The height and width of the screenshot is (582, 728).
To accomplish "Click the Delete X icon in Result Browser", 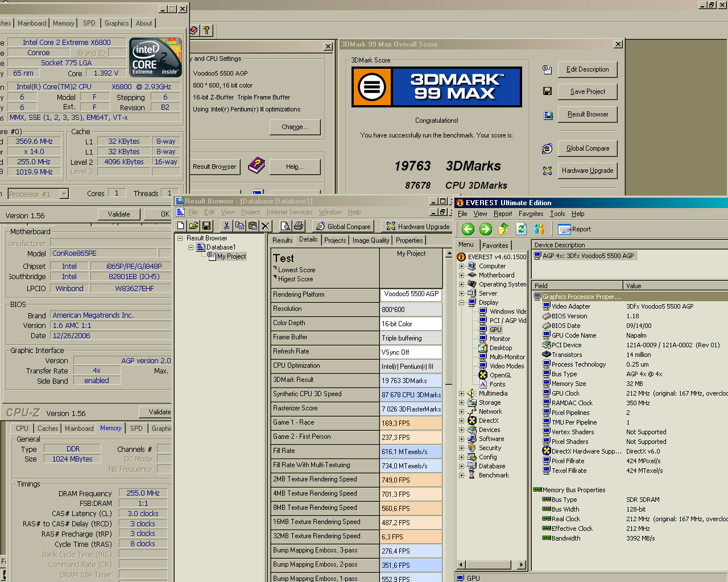I will [265, 226].
